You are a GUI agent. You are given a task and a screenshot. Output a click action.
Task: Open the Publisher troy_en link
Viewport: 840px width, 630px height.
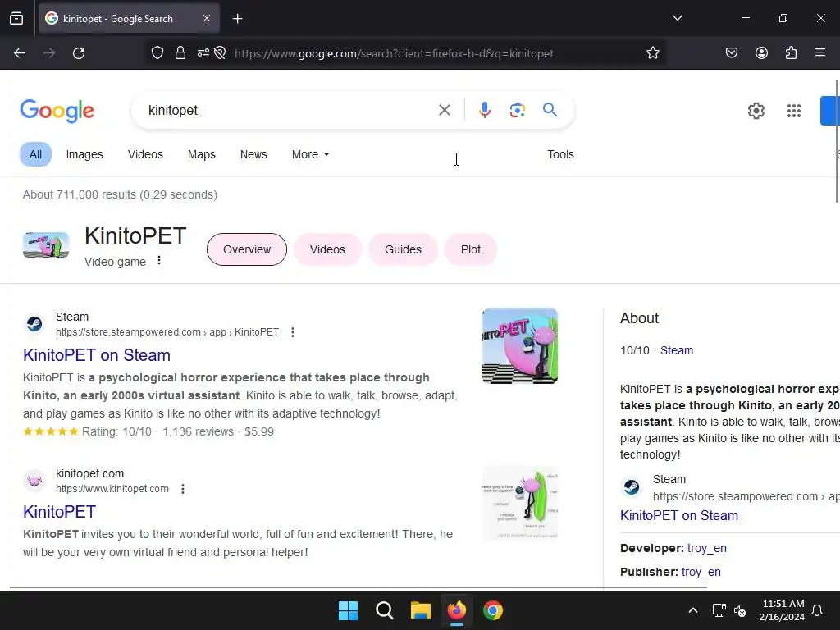pyautogui.click(x=701, y=572)
